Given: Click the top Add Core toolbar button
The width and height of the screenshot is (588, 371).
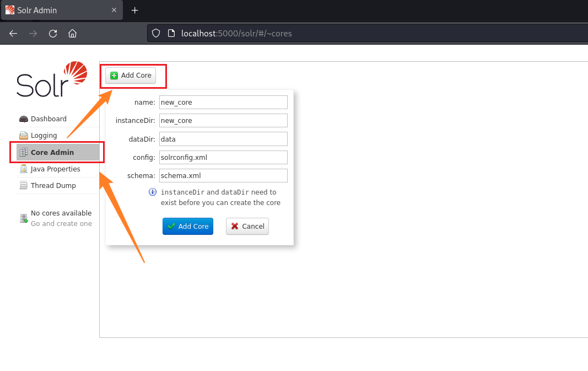Looking at the screenshot, I should (x=131, y=76).
